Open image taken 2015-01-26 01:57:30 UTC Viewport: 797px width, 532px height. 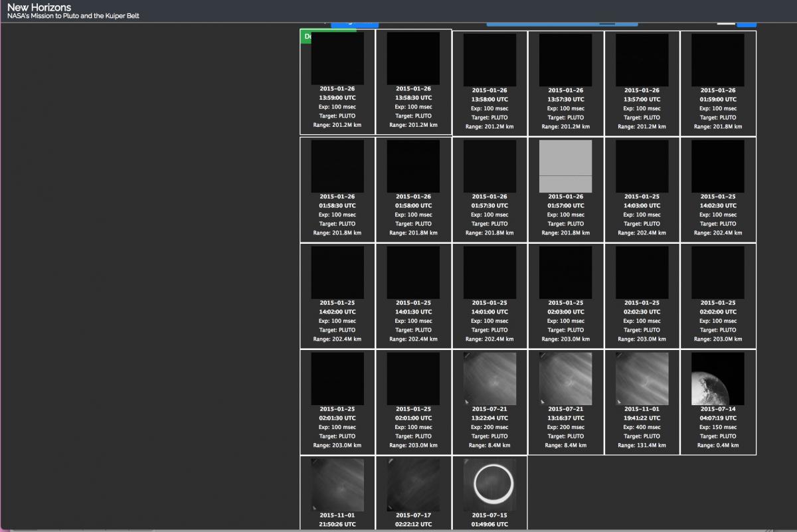click(489, 167)
